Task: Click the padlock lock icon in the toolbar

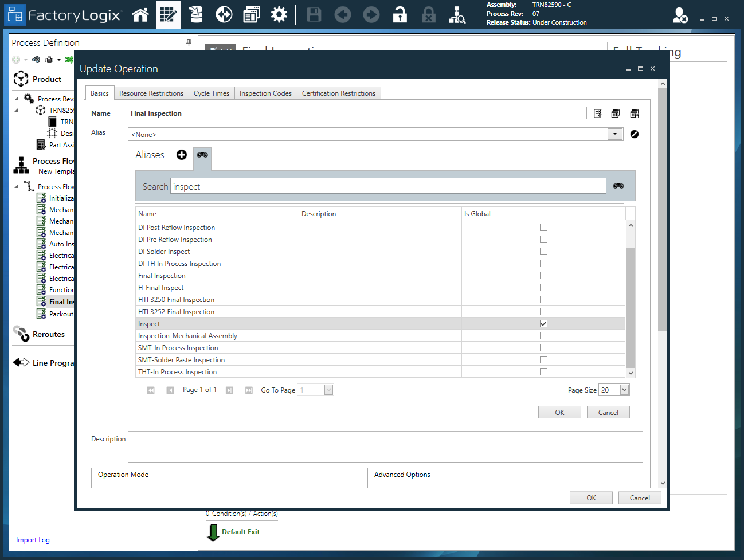Action: (x=400, y=14)
